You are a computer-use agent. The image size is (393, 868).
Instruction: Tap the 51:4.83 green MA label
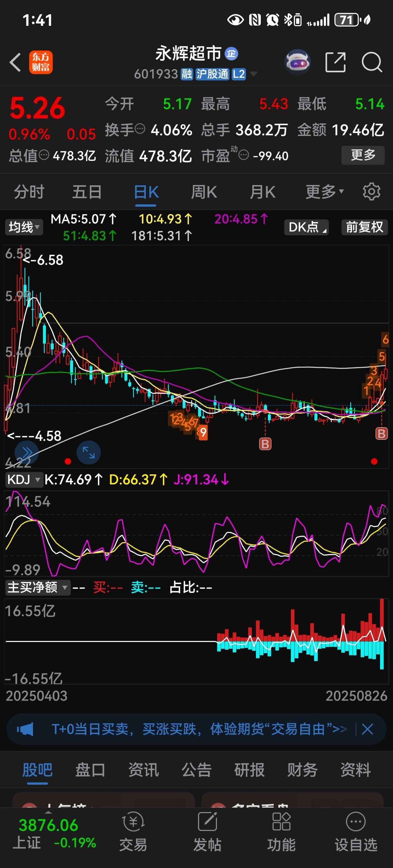pyautogui.click(x=90, y=236)
